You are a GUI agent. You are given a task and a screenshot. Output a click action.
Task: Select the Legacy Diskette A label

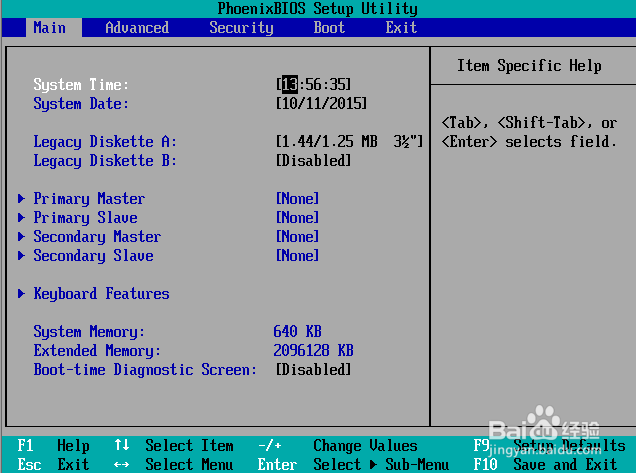pyautogui.click(x=105, y=142)
